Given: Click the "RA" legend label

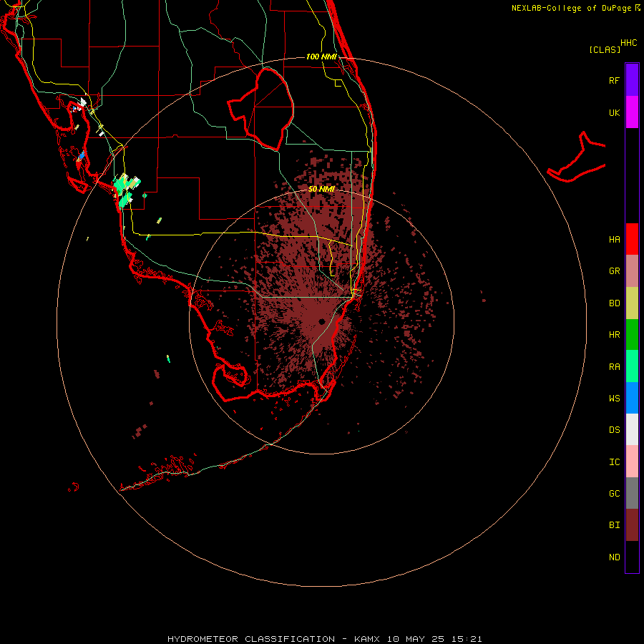Looking at the screenshot, I should (x=614, y=367).
